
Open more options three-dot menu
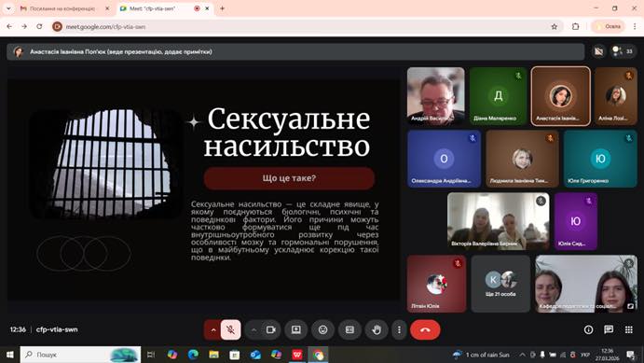click(x=399, y=329)
